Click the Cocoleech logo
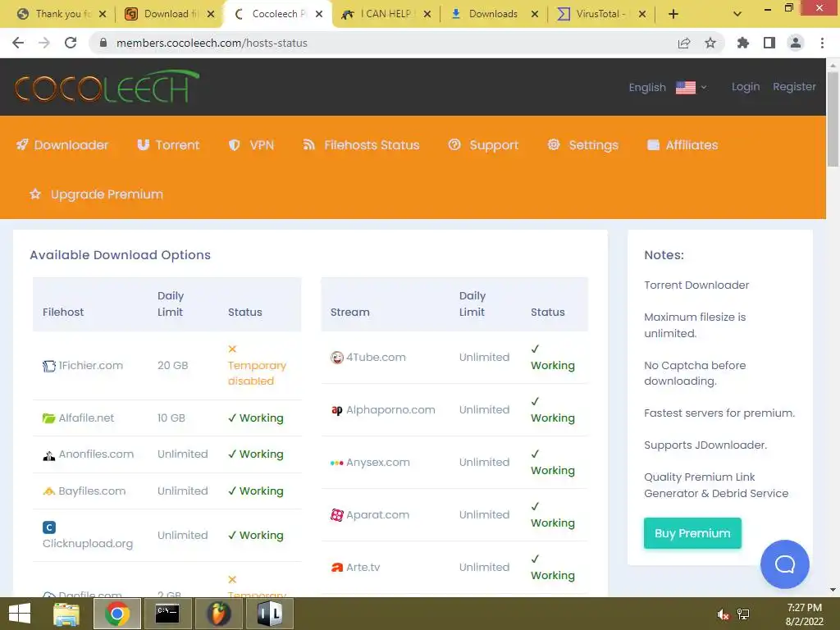 107,86
